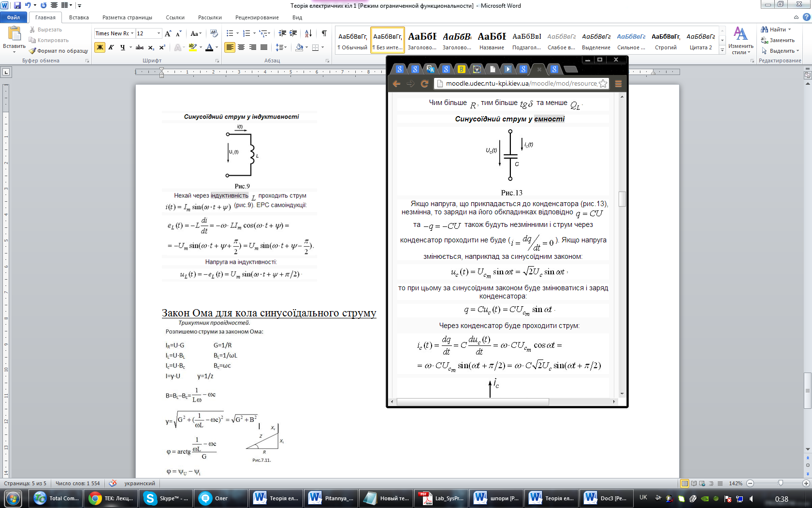
Task: Open the Файл (File) tab
Action: pos(14,17)
